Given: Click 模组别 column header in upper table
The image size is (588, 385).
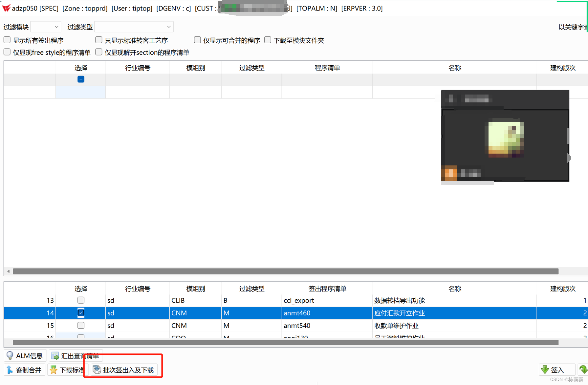Looking at the screenshot, I should coord(196,68).
